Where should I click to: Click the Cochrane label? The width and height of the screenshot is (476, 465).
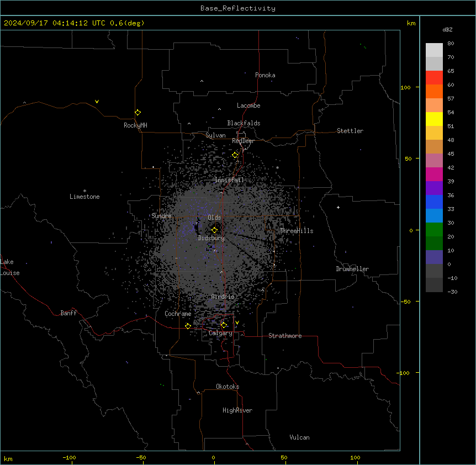(x=178, y=314)
